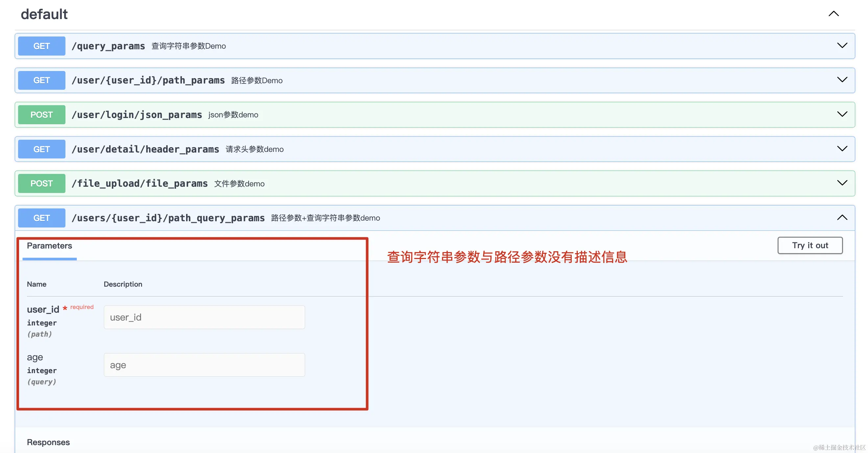Open the /users/{user_id}/path_query_params path link

[x=168, y=218]
